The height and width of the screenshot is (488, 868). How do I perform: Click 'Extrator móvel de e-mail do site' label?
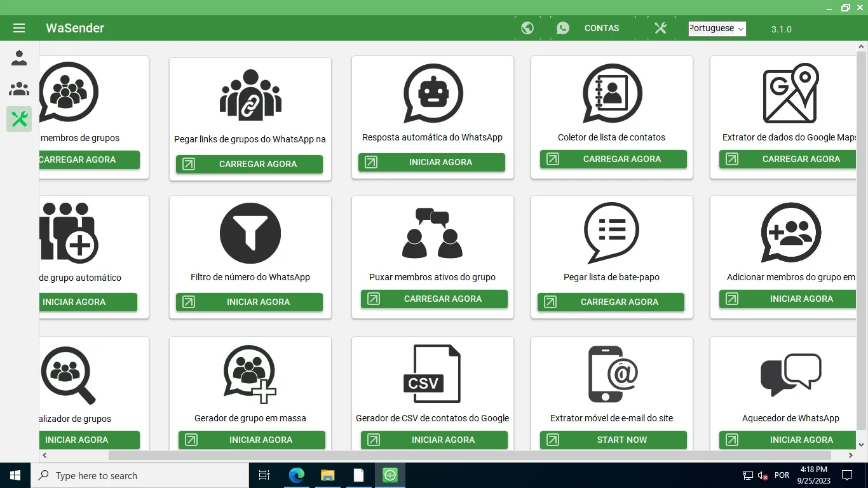pos(611,418)
